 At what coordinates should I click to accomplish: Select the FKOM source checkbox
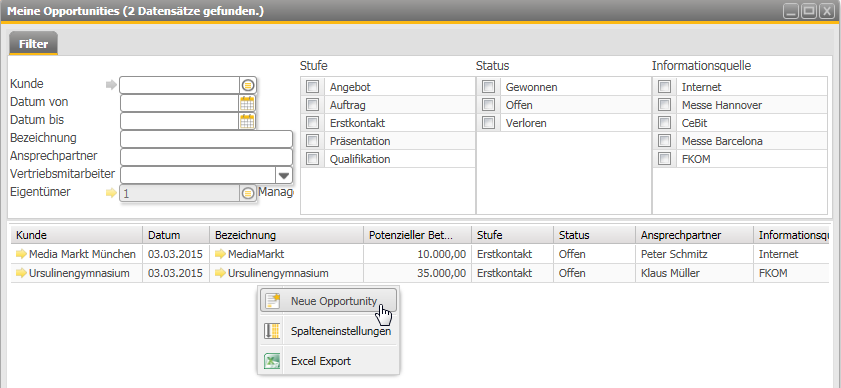pyautogui.click(x=665, y=159)
